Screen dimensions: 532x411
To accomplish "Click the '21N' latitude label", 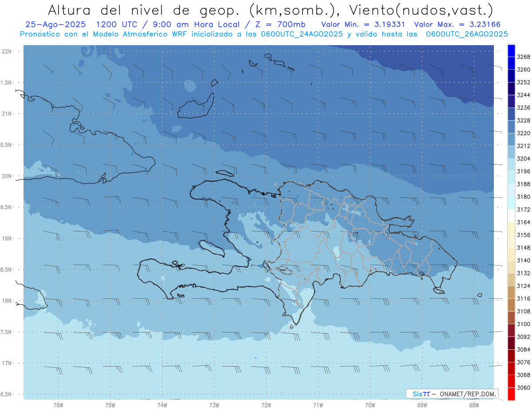I will coord(6,114).
